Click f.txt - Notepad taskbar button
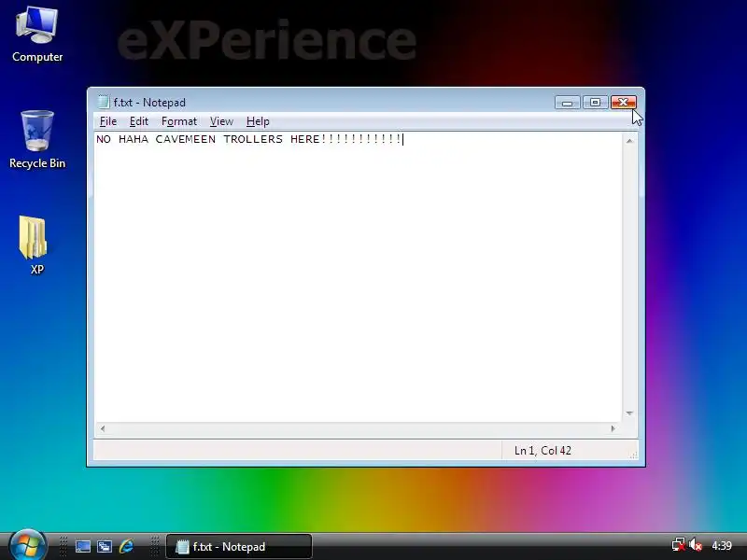The width and height of the screenshot is (747, 560). (239, 546)
